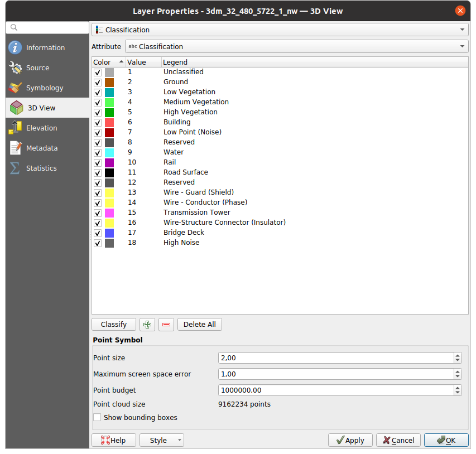
Task: Open the Attribute Classification dropdown
Action: click(296, 46)
